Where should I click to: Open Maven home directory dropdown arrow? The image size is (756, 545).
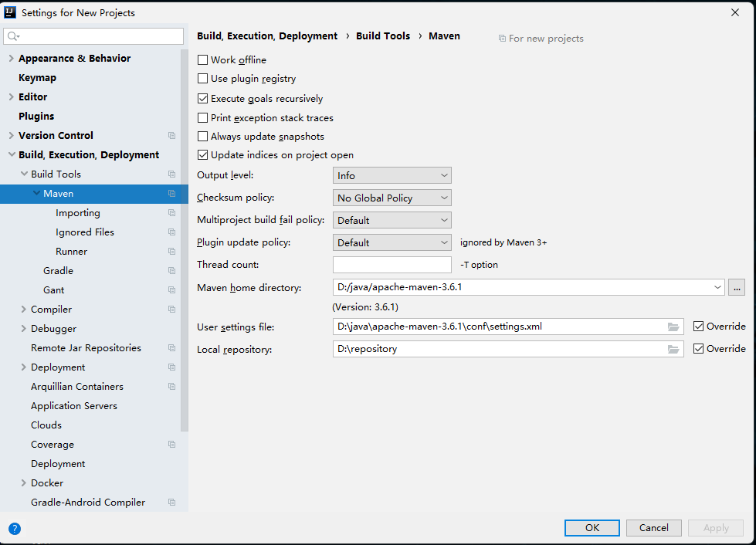[x=717, y=287]
